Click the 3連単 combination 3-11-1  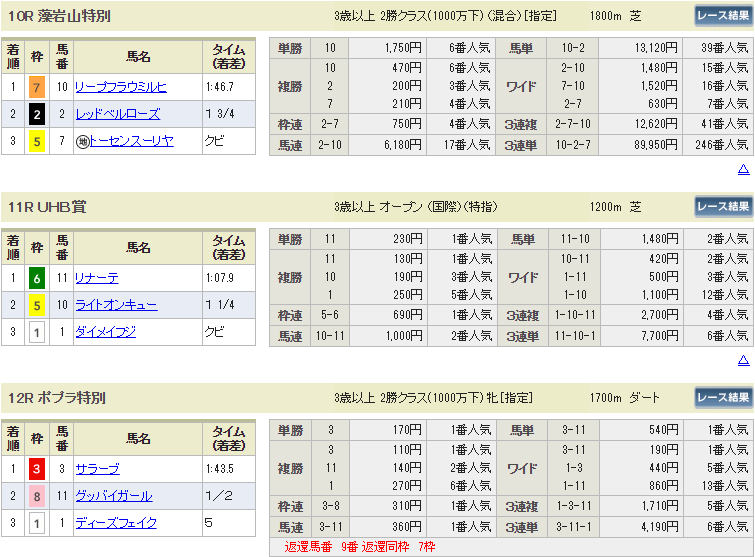[574, 527]
